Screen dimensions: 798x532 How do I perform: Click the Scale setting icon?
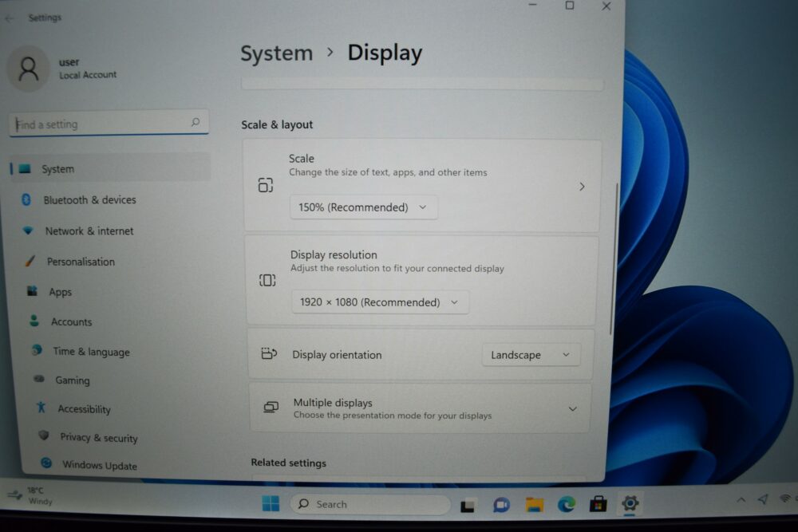point(265,185)
